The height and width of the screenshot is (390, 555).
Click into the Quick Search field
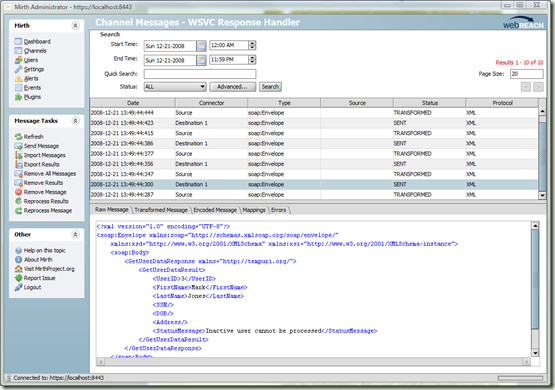point(200,74)
